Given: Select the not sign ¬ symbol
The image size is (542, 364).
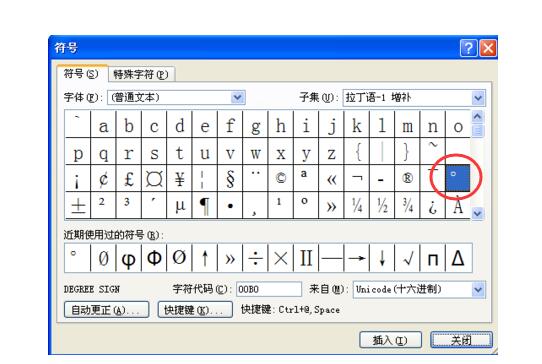Looking at the screenshot, I should pyautogui.click(x=357, y=178).
